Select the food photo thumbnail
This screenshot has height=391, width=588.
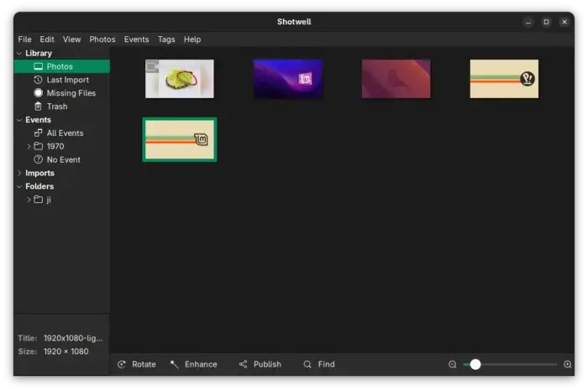coord(180,79)
